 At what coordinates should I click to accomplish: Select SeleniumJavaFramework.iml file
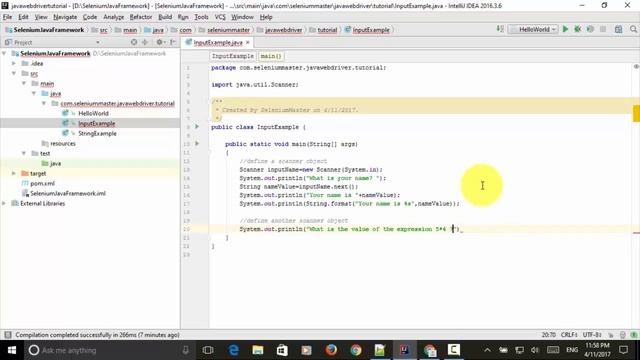pyautogui.click(x=68, y=193)
